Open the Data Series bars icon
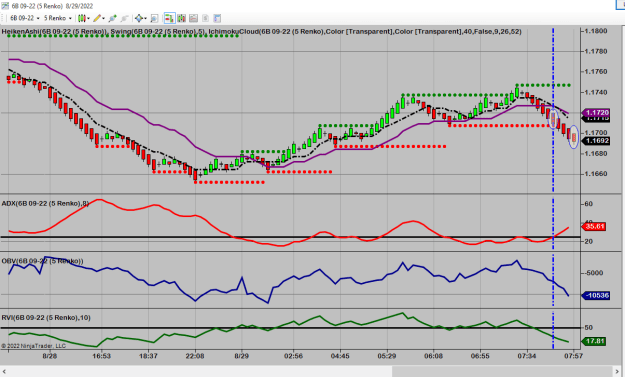Viewport: 625px width, 377px height. click(182, 18)
